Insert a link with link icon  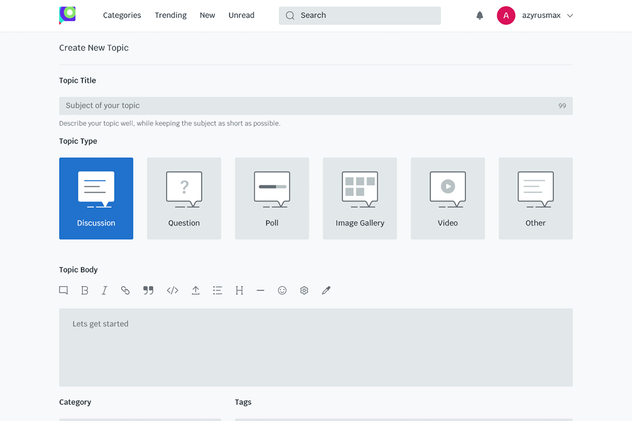pyautogui.click(x=125, y=290)
